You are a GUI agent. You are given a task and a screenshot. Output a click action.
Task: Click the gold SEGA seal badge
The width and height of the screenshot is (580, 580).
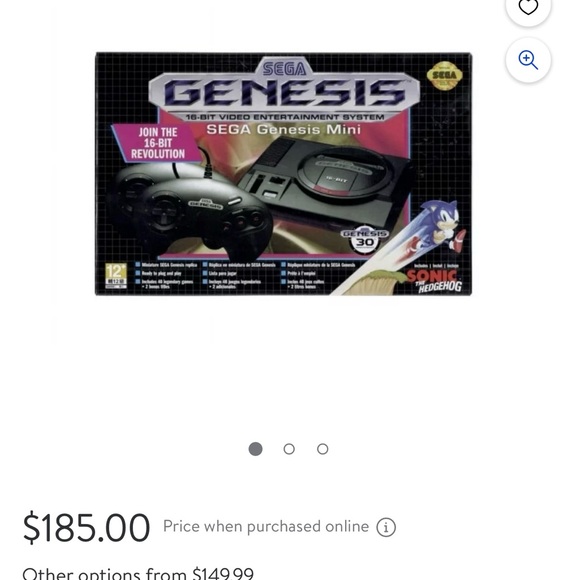(x=444, y=75)
